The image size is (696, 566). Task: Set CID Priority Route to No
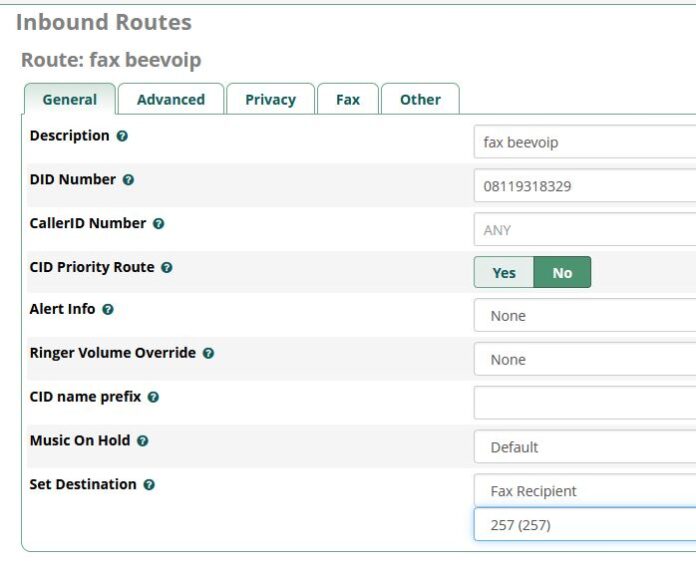pyautogui.click(x=562, y=272)
